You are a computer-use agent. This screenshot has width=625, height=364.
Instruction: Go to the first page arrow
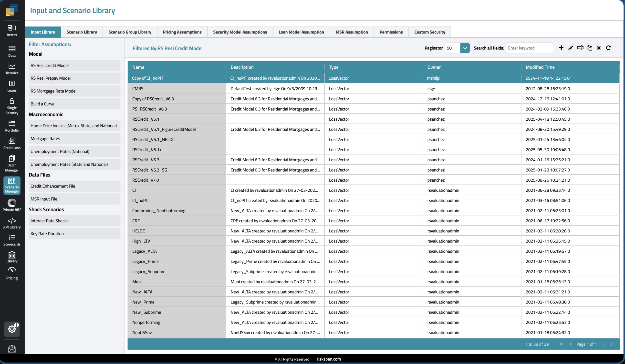562,344
